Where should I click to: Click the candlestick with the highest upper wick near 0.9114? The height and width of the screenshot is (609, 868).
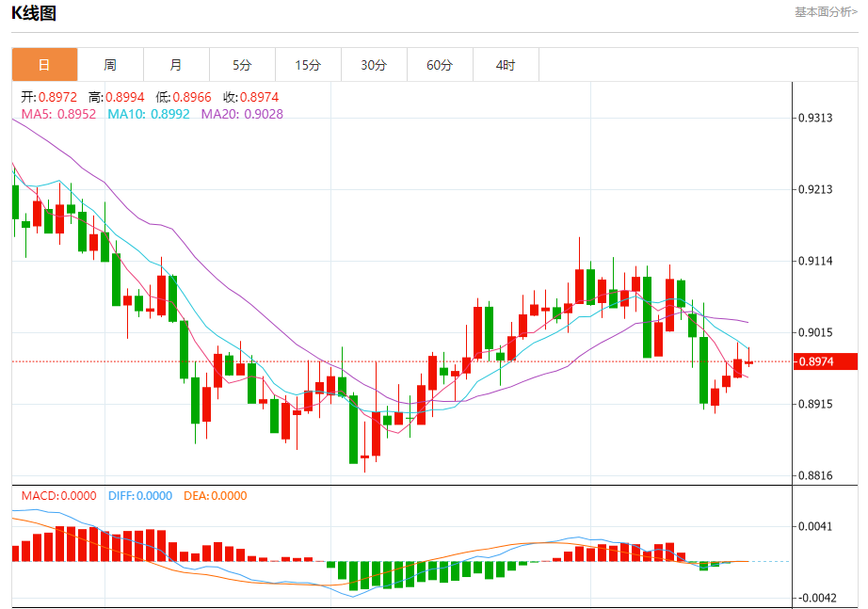(580, 286)
